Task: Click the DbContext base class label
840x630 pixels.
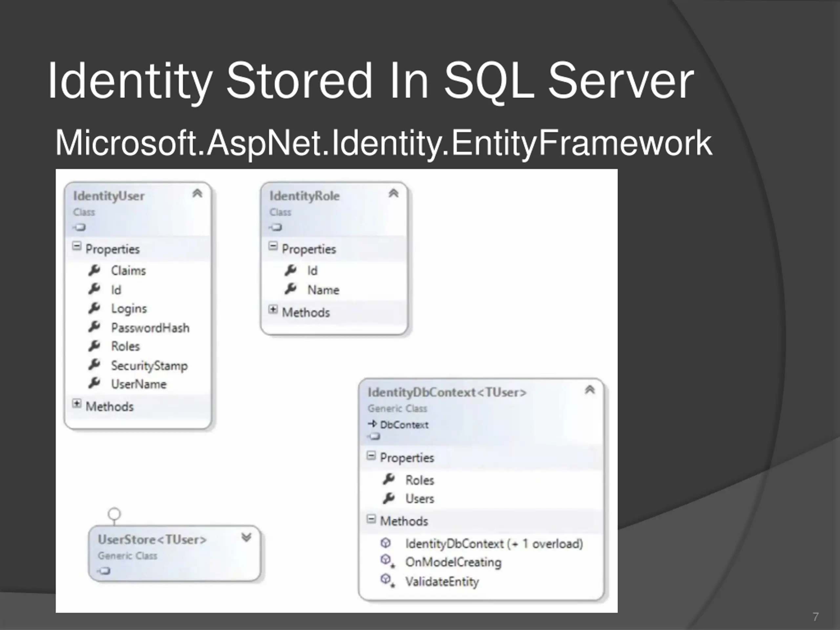Action: pos(404,425)
